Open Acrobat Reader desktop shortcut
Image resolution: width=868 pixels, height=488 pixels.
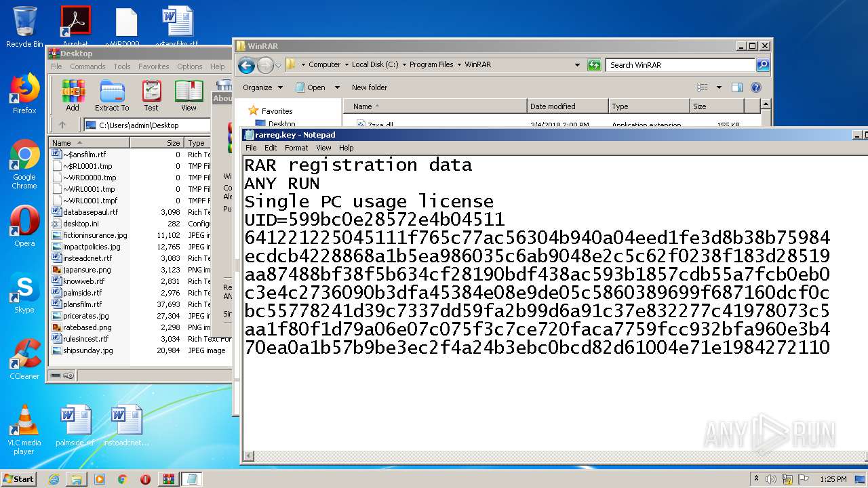tap(75, 26)
